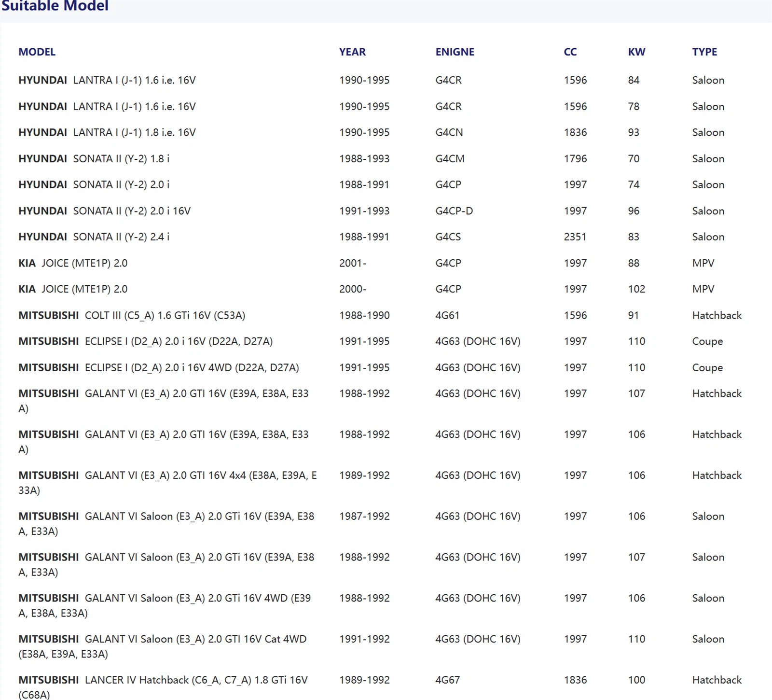
Task: Click the CC value 2351
Action: (575, 237)
